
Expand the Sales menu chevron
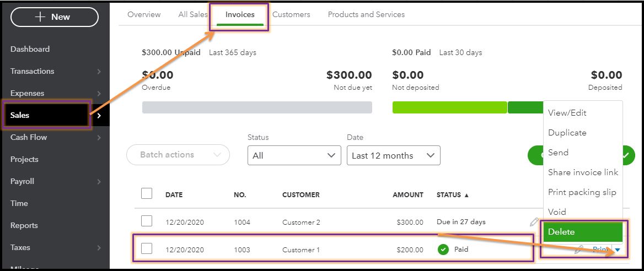coord(99,116)
